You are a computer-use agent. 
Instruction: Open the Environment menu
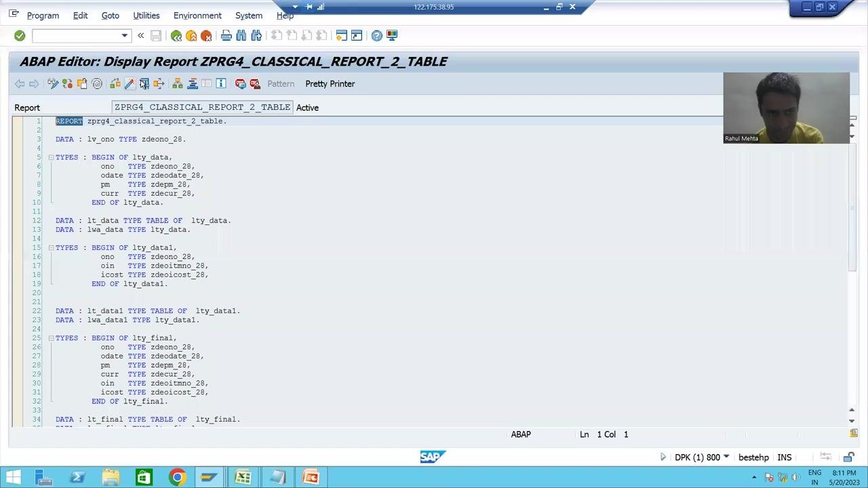pos(197,15)
